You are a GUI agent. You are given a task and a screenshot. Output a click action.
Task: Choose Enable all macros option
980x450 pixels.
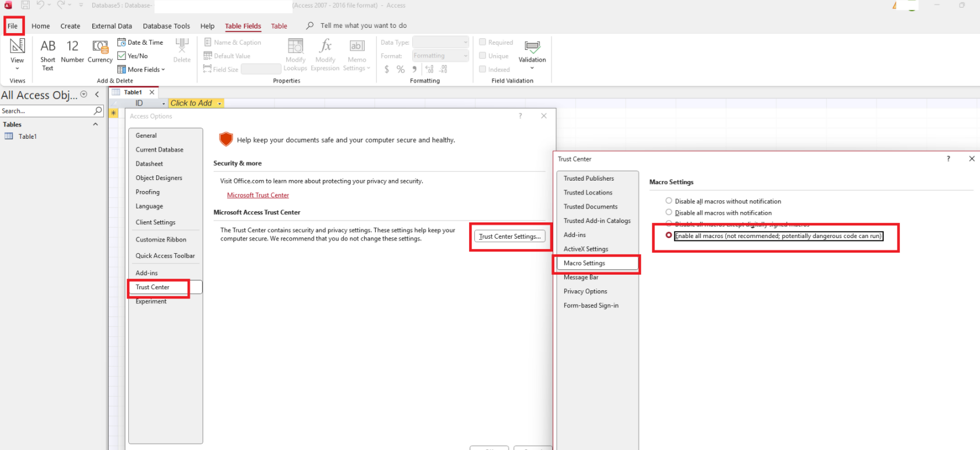coord(669,235)
